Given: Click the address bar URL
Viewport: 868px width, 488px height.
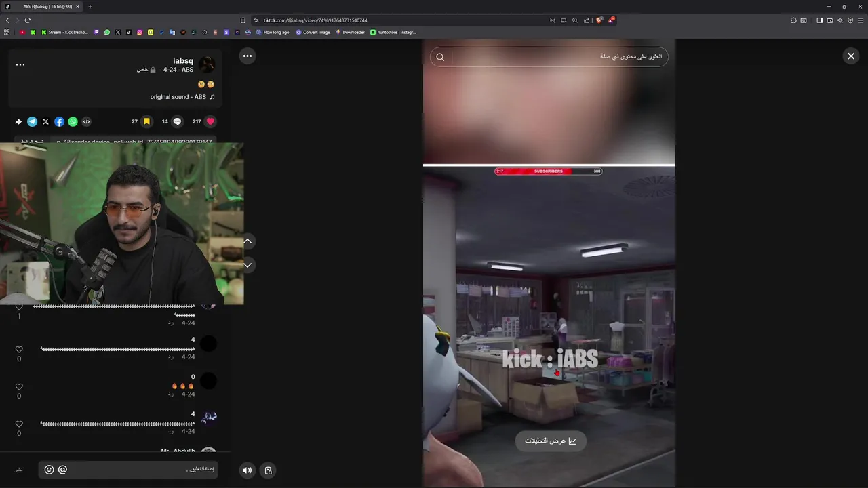Looking at the screenshot, I should (x=315, y=20).
